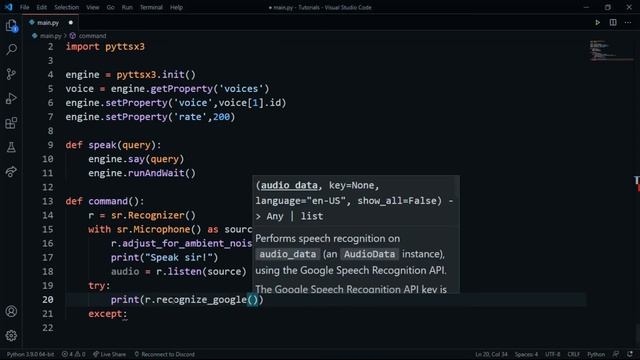Open the Live Share view in activity bar
The height and width of the screenshot is (360, 640).
point(11,172)
